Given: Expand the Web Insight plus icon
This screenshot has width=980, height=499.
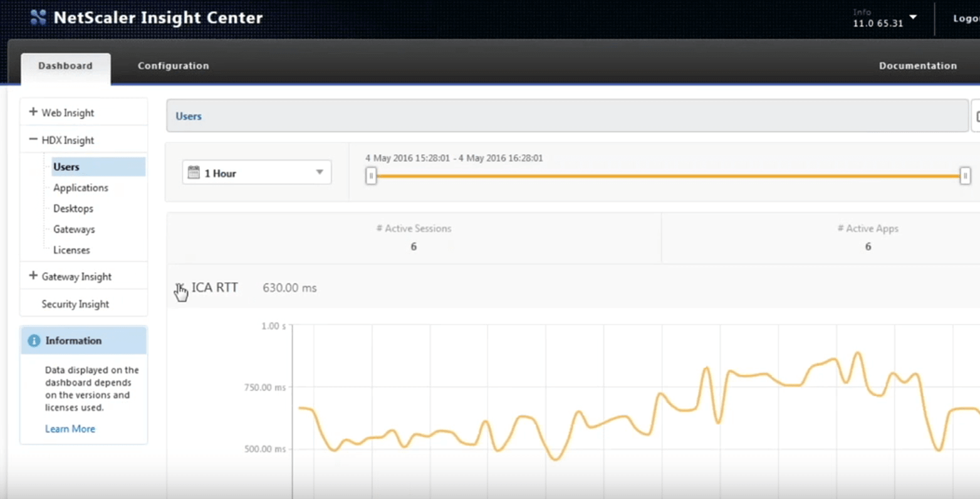Looking at the screenshot, I should tap(33, 112).
